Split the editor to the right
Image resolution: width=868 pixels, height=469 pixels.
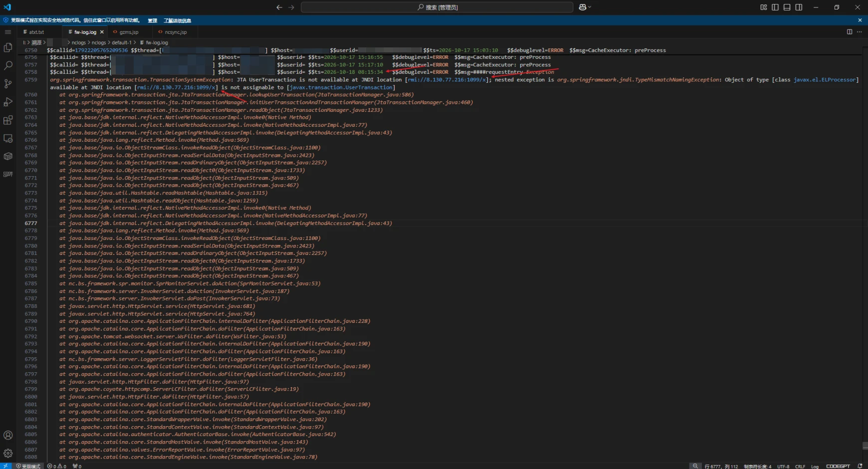click(850, 32)
